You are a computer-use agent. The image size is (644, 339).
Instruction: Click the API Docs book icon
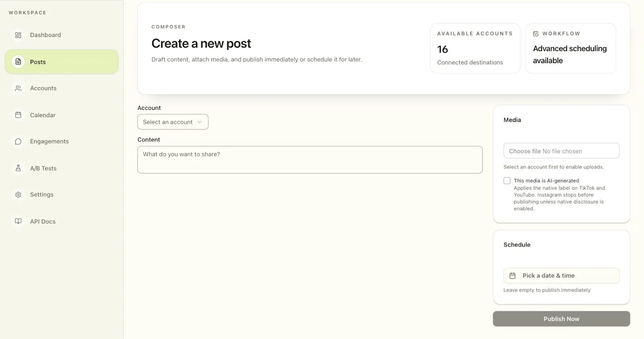[18, 221]
